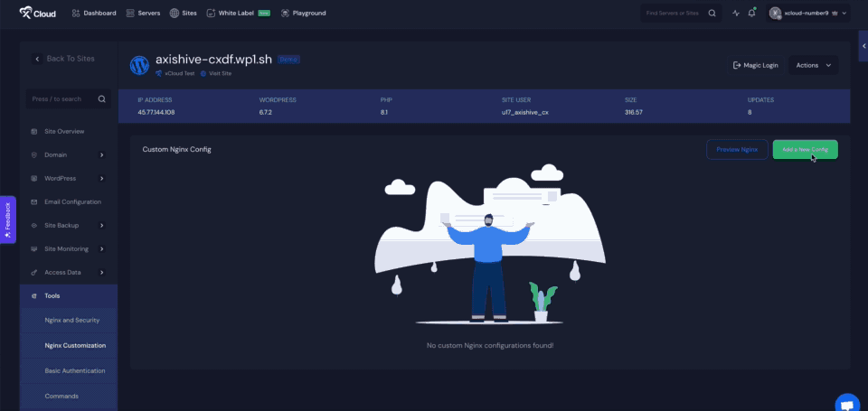Click the sidebar search magnifier icon
This screenshot has height=411, width=868.
tap(102, 99)
